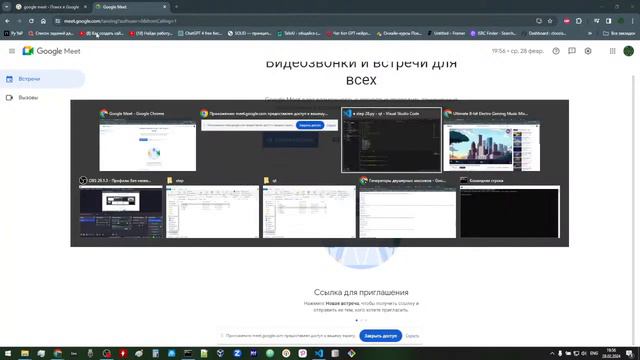Click the blue Закрыть доступ button at the bottom
The width and height of the screenshot is (640, 360).
(380, 336)
